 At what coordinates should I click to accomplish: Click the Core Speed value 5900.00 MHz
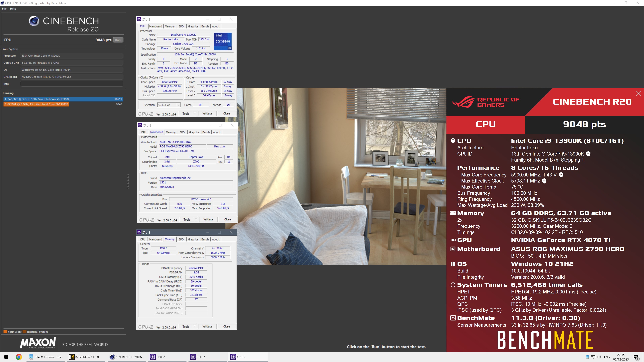(170, 82)
